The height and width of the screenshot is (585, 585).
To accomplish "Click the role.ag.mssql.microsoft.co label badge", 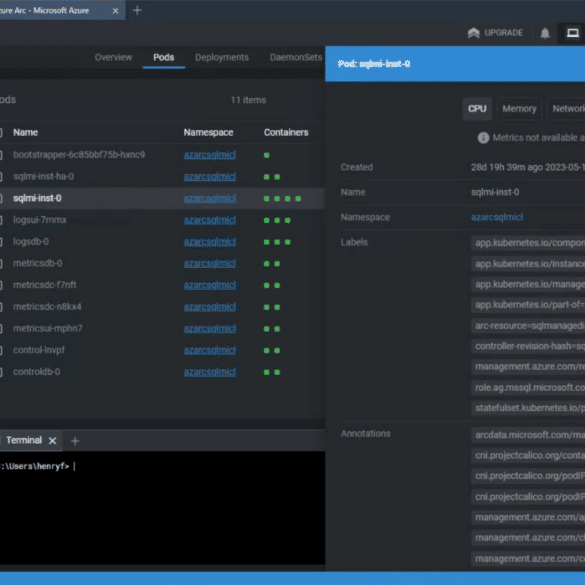I will (528, 388).
